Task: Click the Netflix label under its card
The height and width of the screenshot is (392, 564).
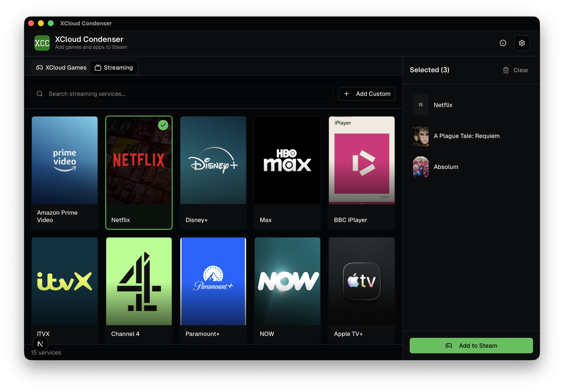Action: point(120,220)
